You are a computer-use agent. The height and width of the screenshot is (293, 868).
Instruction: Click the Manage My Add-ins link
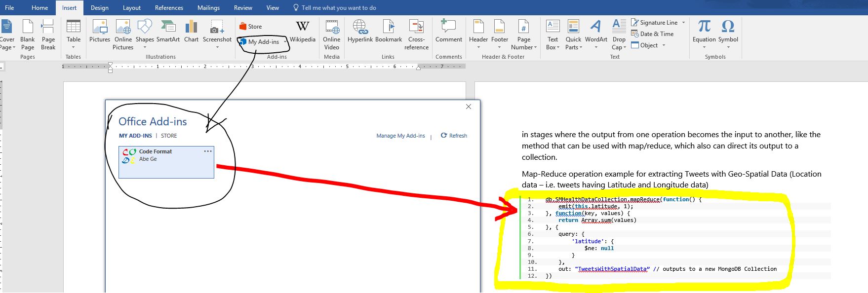point(400,136)
